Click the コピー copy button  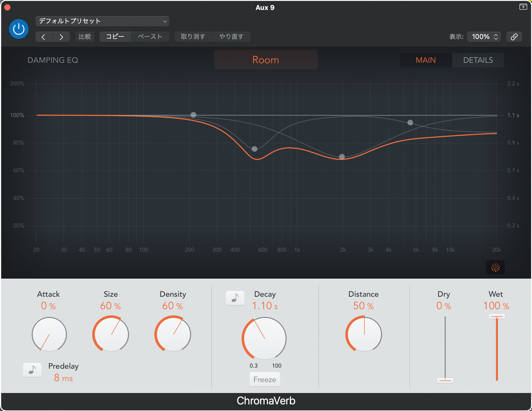coord(115,37)
